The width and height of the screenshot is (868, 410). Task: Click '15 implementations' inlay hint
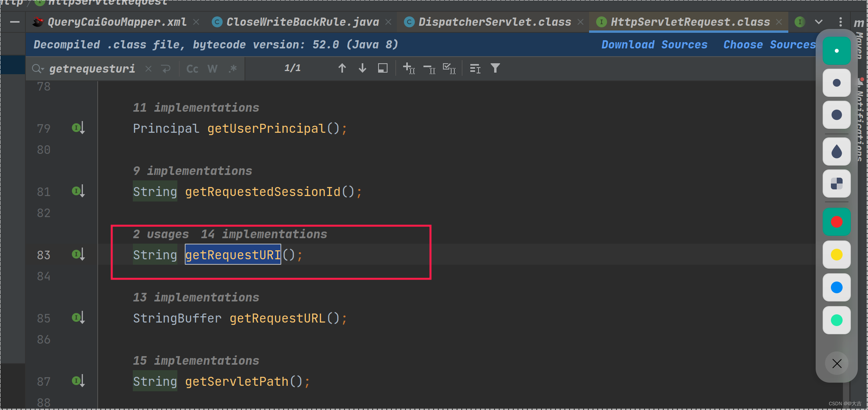click(196, 360)
